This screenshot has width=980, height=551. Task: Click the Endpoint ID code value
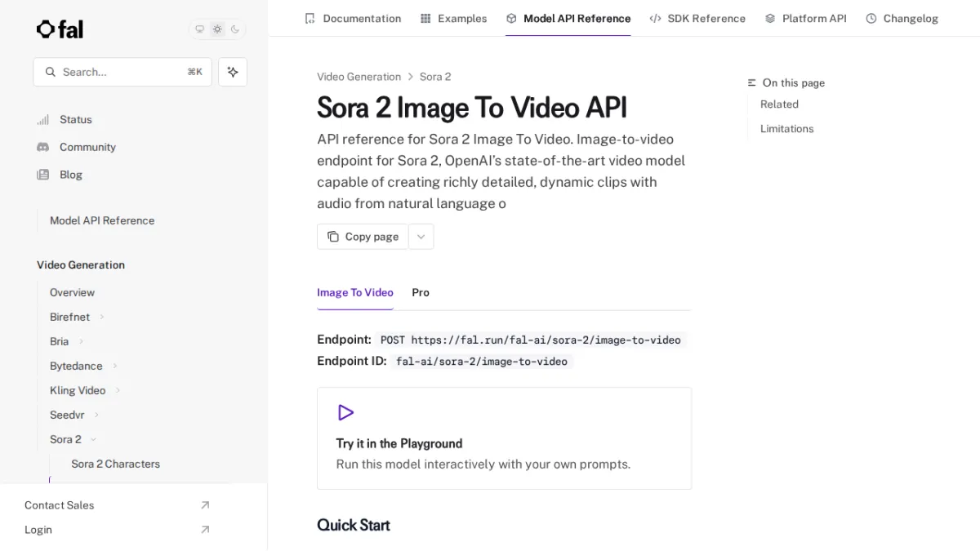[x=482, y=361]
